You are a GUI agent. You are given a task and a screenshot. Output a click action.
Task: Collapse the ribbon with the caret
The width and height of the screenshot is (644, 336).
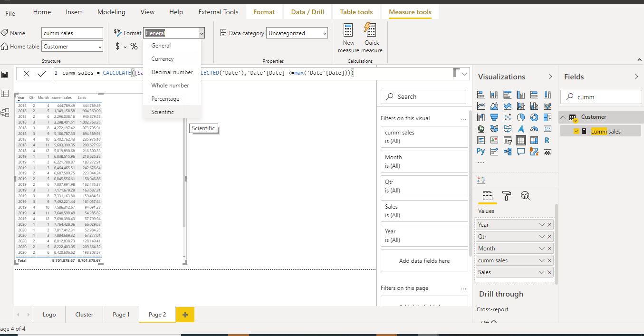click(x=639, y=59)
